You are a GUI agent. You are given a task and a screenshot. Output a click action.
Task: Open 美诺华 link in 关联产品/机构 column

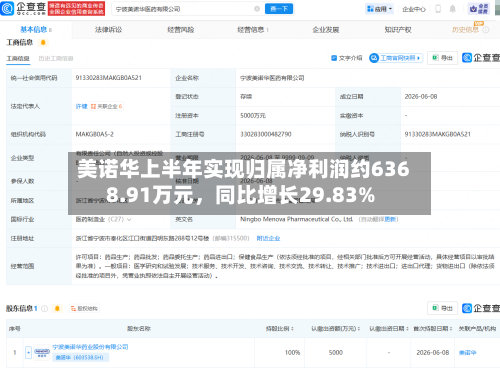[x=467, y=353]
